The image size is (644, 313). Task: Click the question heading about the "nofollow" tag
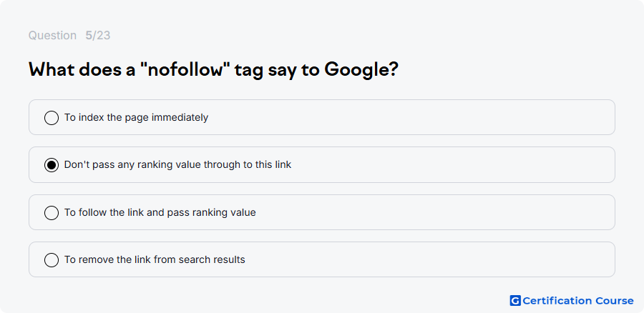click(x=213, y=70)
